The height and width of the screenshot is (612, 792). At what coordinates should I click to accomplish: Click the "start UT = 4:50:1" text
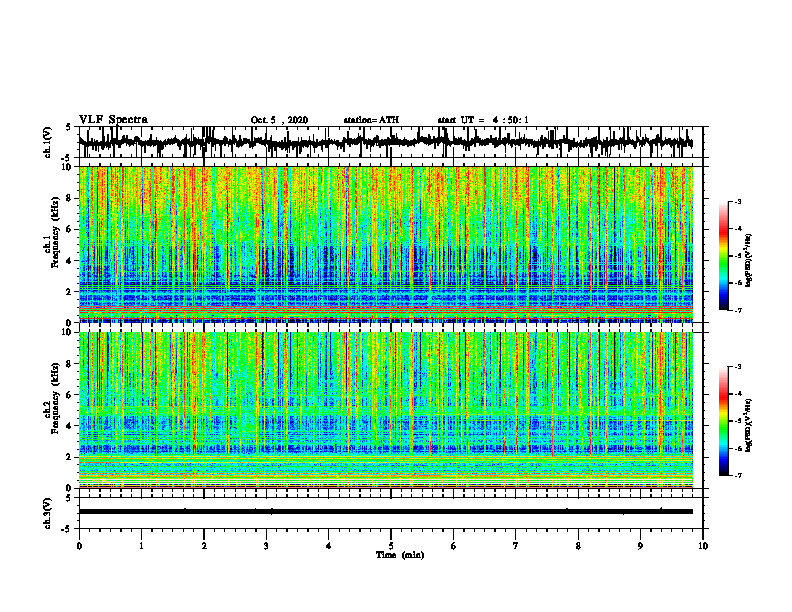tap(483, 120)
